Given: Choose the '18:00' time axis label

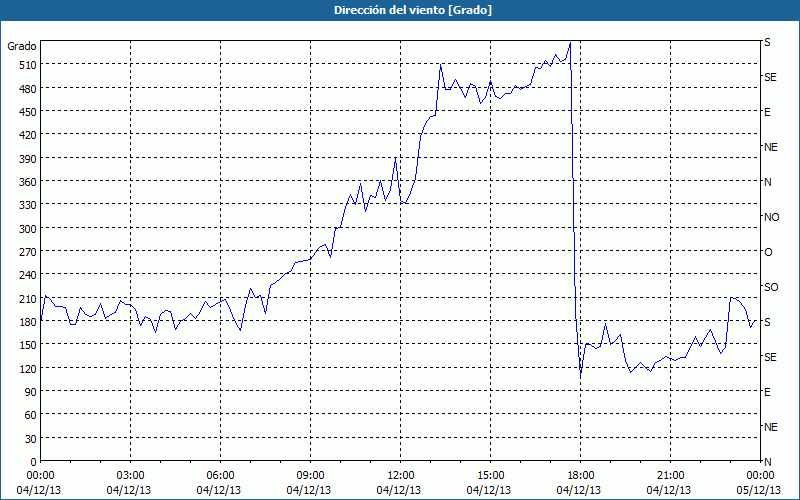Looking at the screenshot, I should pos(580,476).
